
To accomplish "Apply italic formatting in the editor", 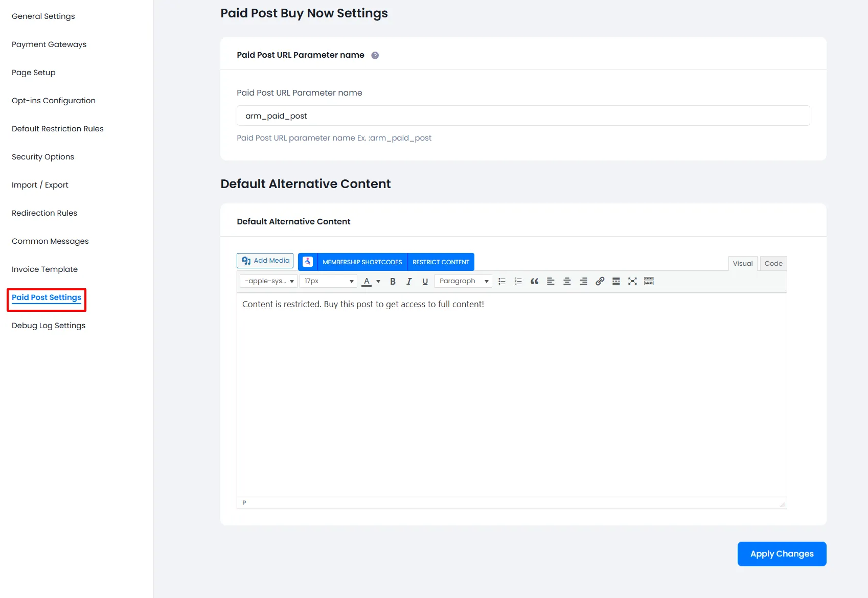I will 408,281.
